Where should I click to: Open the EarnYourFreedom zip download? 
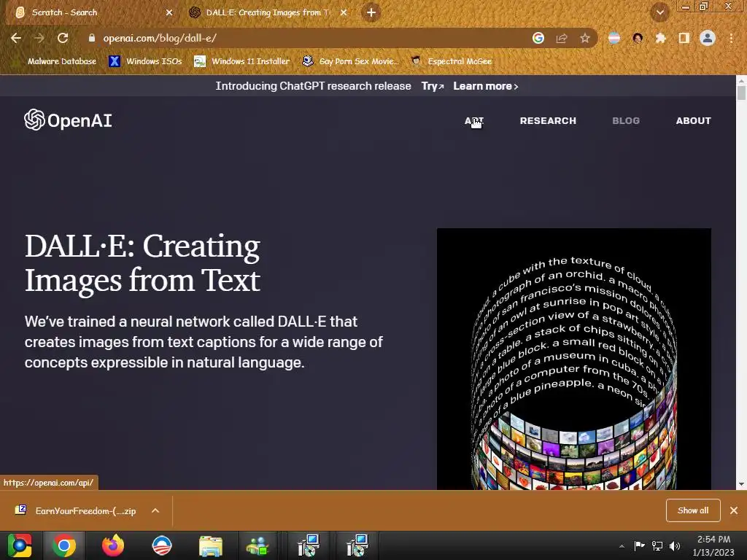pos(76,511)
